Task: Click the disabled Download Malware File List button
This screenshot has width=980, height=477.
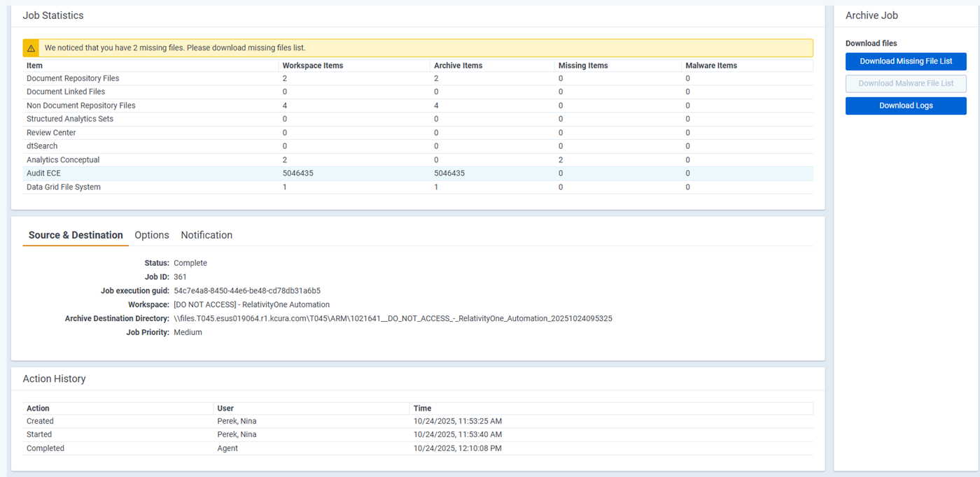Action: (906, 84)
